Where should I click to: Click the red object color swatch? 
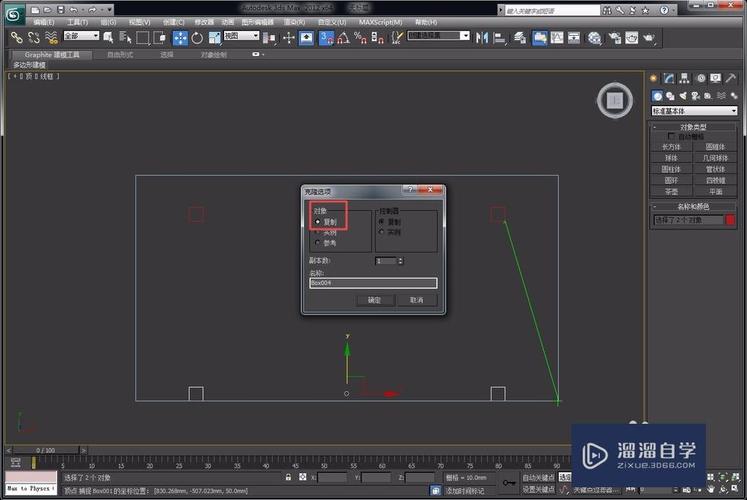(730, 220)
